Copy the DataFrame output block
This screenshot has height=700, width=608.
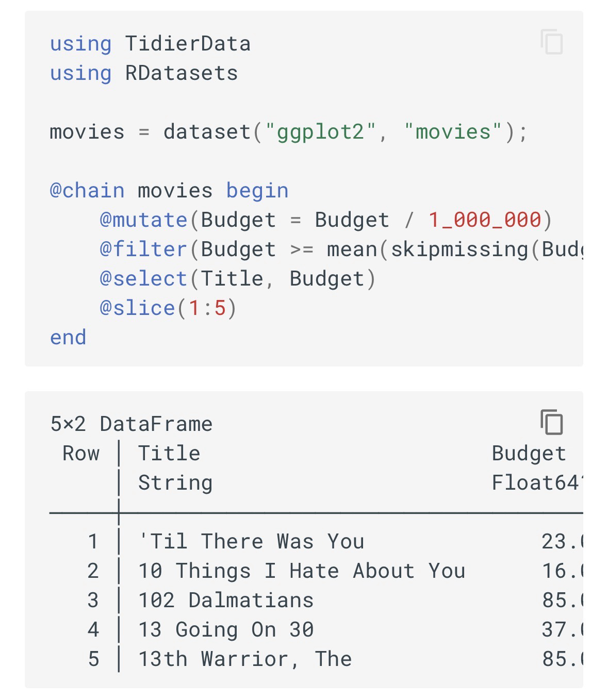(551, 422)
